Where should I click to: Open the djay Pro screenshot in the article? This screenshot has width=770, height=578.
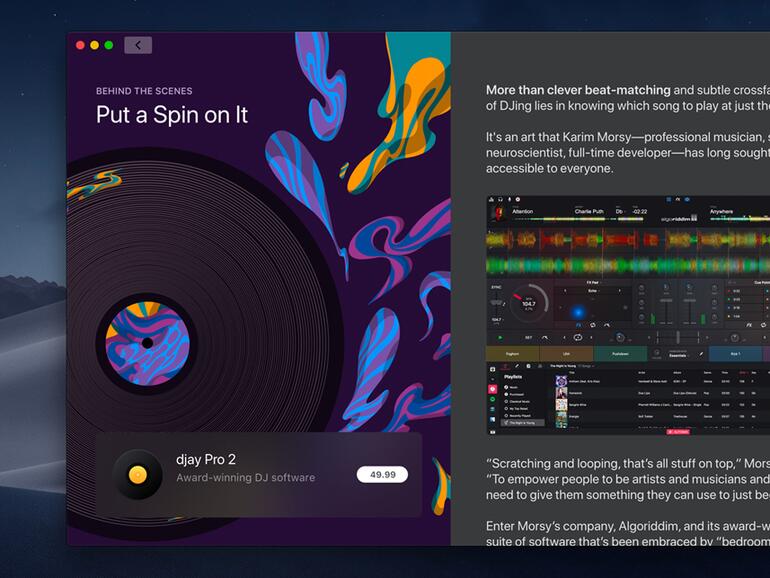tap(628, 315)
